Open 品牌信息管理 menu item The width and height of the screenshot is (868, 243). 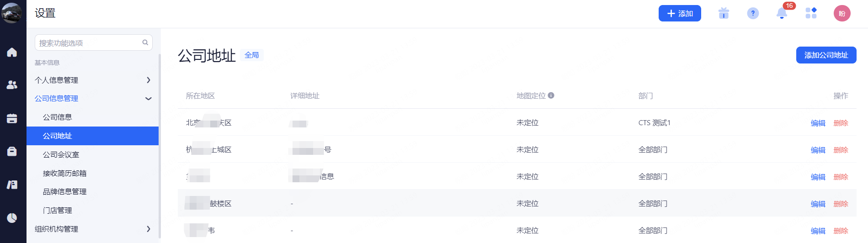point(64,191)
